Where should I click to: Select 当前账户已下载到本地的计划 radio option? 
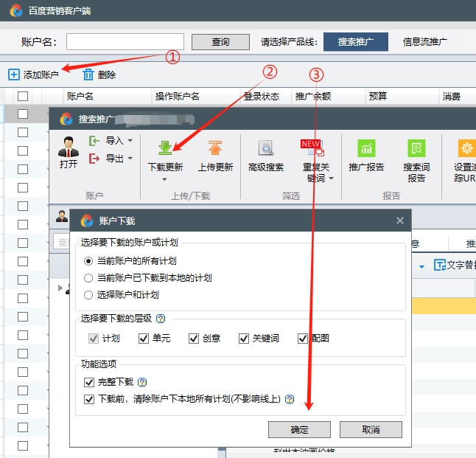tap(89, 278)
